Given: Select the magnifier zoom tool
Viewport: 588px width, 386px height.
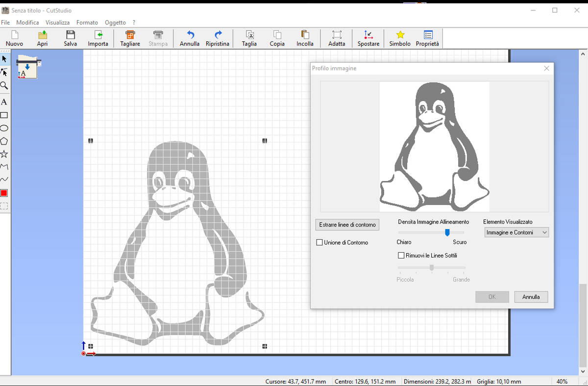Looking at the screenshot, I should (4, 85).
